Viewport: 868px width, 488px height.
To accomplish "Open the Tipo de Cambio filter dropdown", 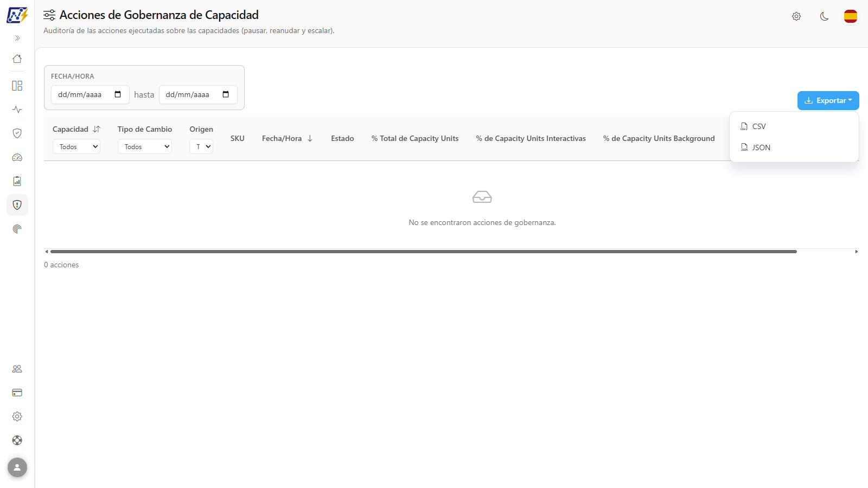I will pos(145,146).
